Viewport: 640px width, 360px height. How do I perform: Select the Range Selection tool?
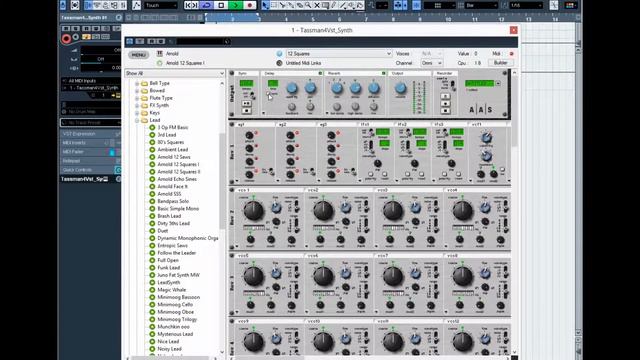274,5
